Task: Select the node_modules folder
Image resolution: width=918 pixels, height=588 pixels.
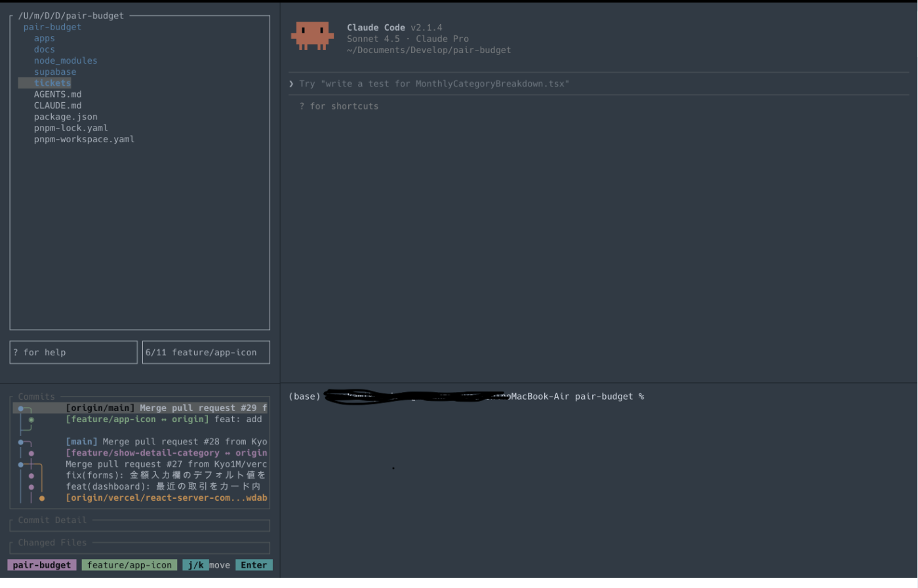Action: (x=66, y=60)
